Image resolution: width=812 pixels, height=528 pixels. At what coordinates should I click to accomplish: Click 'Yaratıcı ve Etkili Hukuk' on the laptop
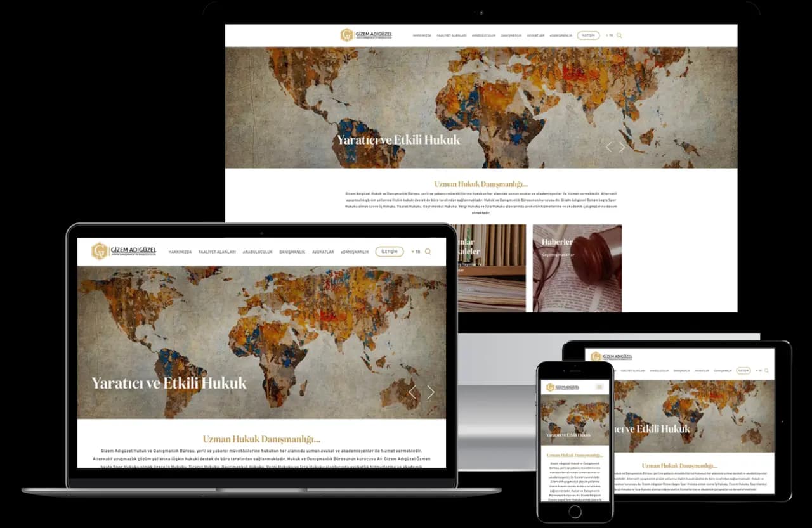click(169, 383)
